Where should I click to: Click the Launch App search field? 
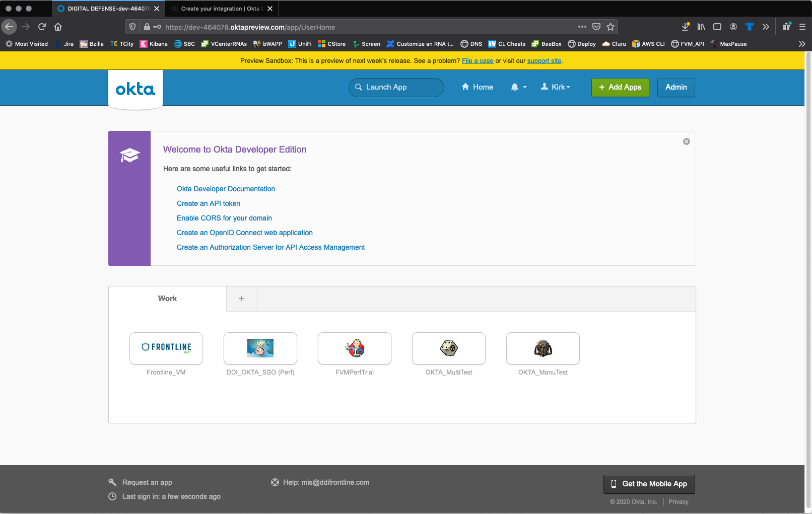[x=396, y=87]
